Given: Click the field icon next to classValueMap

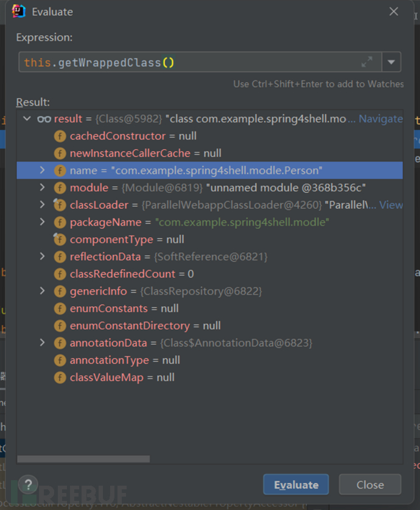Looking at the screenshot, I should [60, 377].
